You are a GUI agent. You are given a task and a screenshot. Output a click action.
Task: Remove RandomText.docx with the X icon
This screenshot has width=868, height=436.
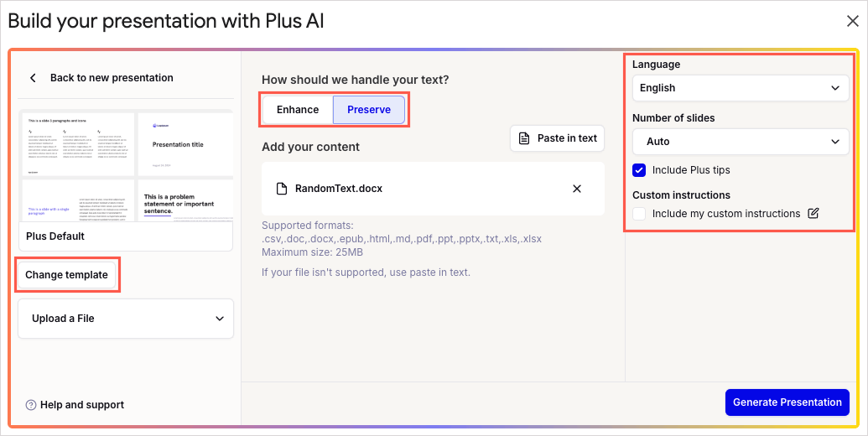(577, 189)
